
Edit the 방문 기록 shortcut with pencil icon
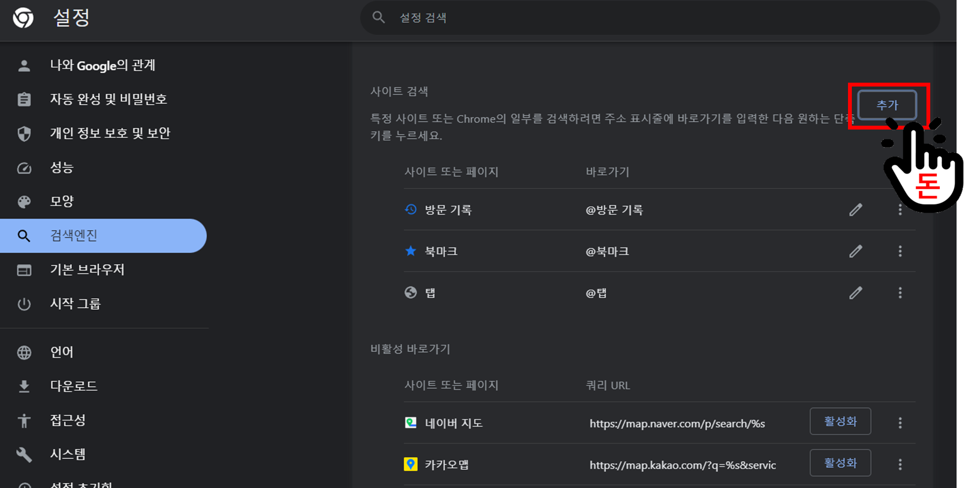click(x=856, y=210)
